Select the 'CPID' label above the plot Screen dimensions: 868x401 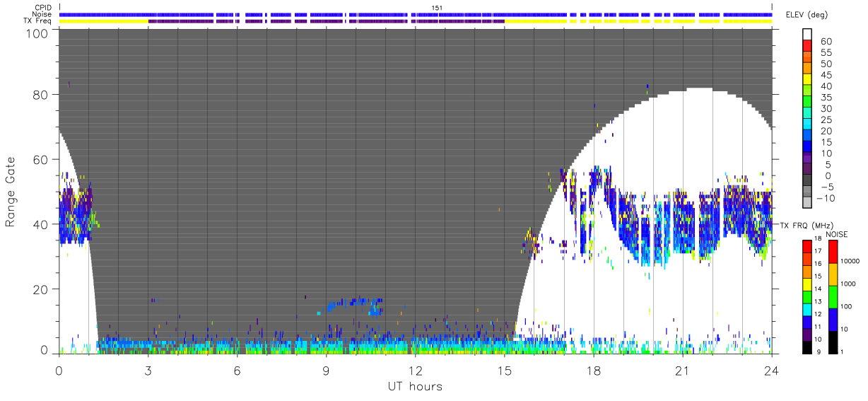coord(45,8)
